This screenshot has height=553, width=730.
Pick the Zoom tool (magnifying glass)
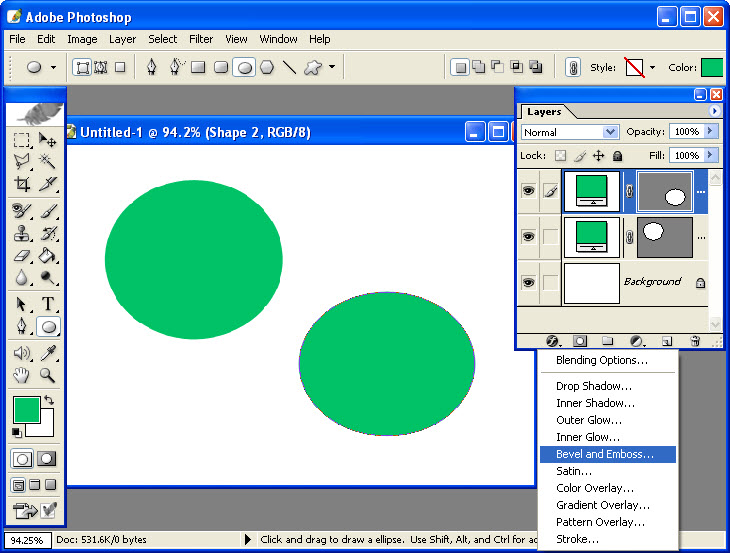pos(47,376)
